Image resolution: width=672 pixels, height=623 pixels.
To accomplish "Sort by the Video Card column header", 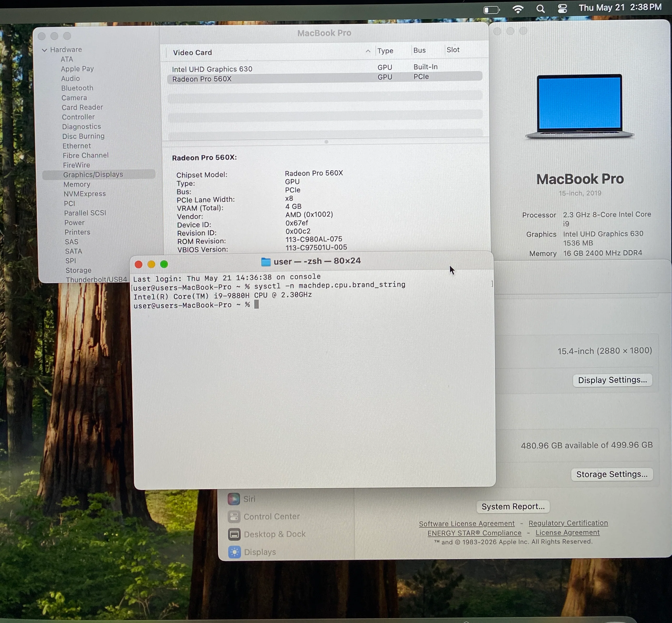I will tap(192, 53).
